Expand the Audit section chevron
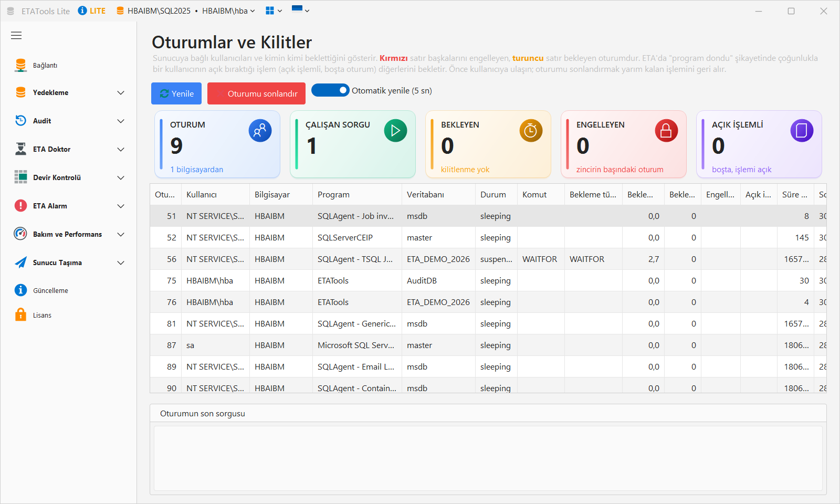The width and height of the screenshot is (840, 504). point(121,121)
